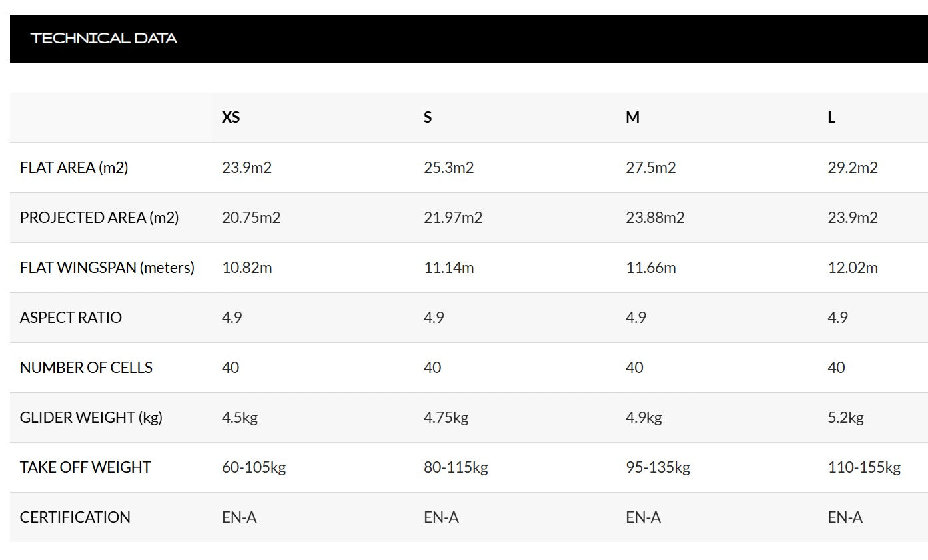Click the L size column header
Viewport: 928px width, 560px height.
click(x=831, y=117)
